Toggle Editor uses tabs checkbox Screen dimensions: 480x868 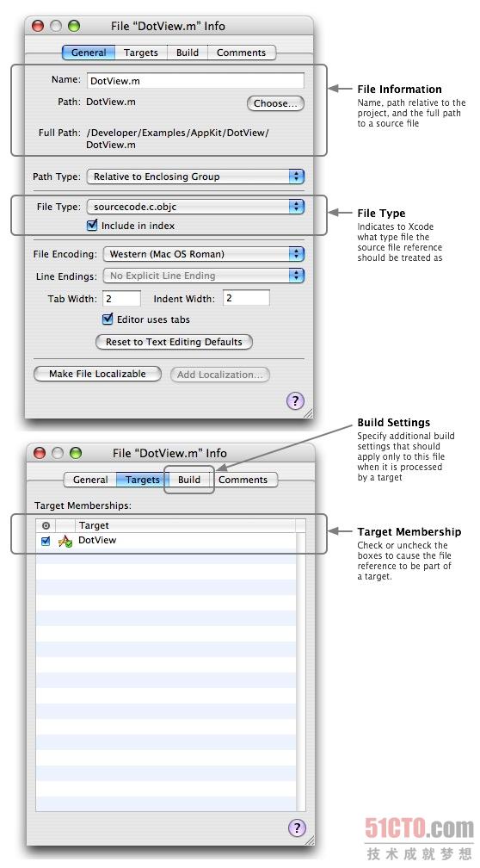(x=108, y=319)
